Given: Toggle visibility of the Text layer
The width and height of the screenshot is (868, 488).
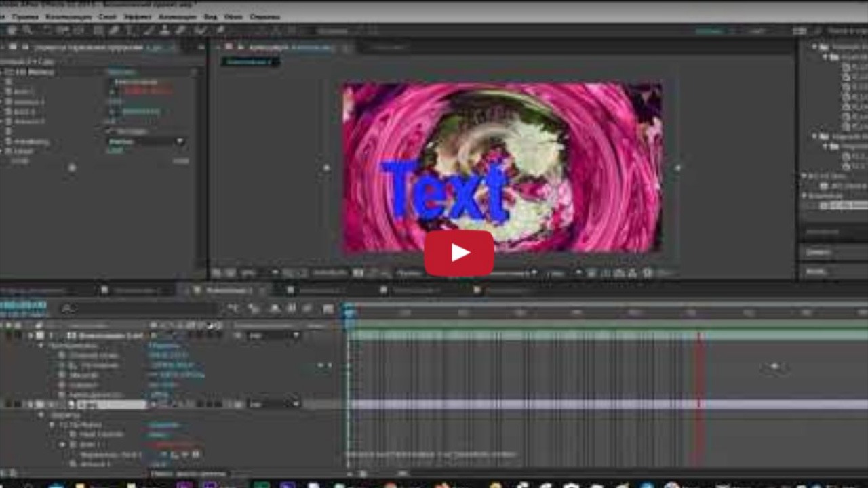Looking at the screenshot, I should click(6, 403).
